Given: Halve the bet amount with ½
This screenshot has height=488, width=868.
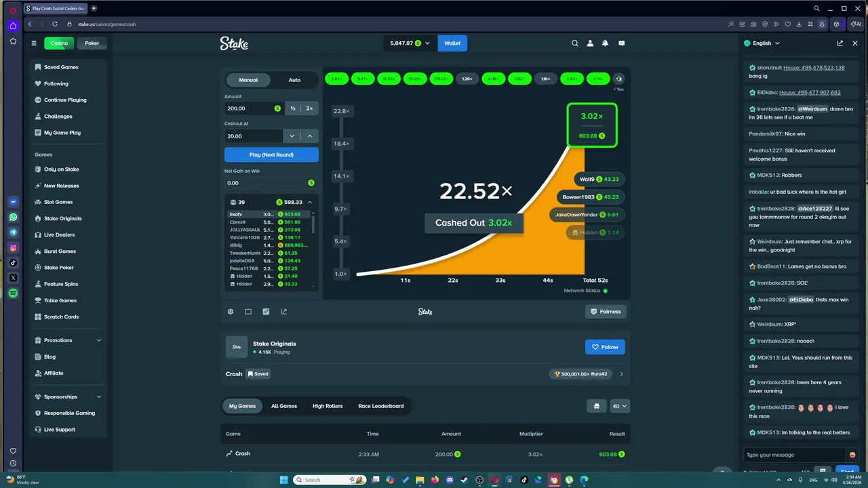Looking at the screenshot, I should [293, 108].
